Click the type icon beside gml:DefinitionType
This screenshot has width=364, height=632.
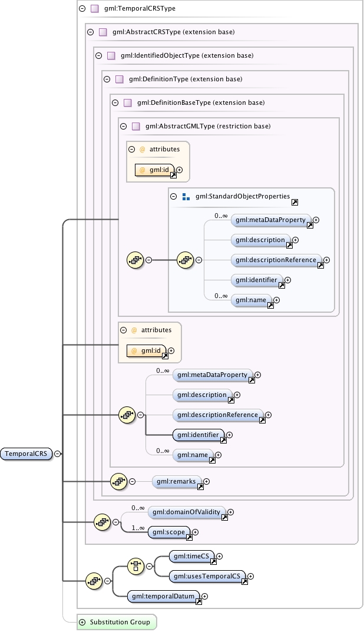point(120,79)
